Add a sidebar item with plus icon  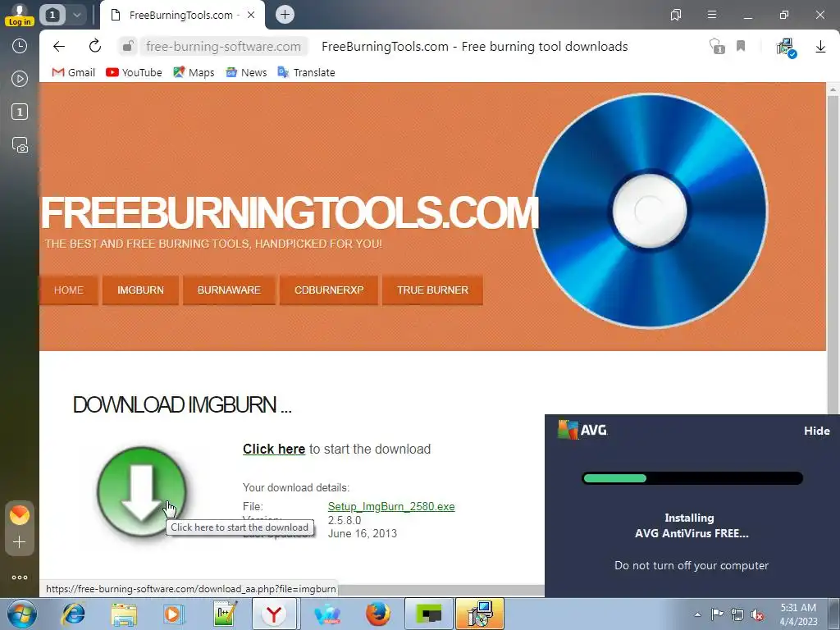point(20,541)
